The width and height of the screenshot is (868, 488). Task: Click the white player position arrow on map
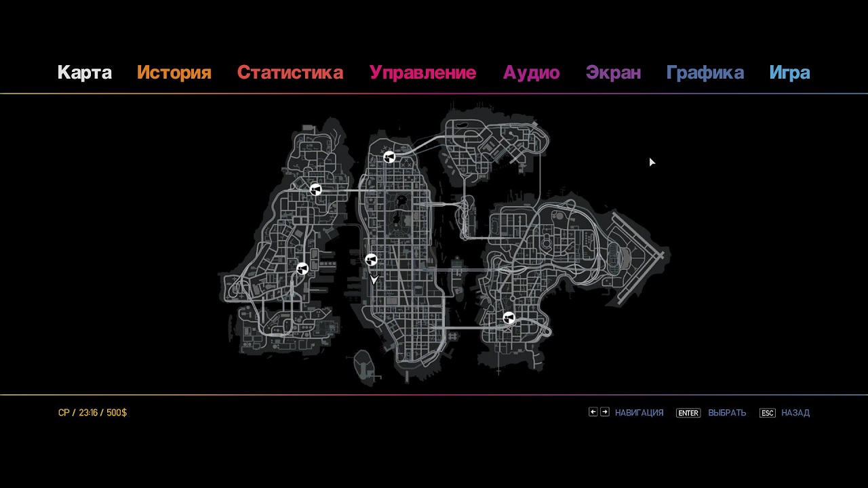[x=374, y=279]
